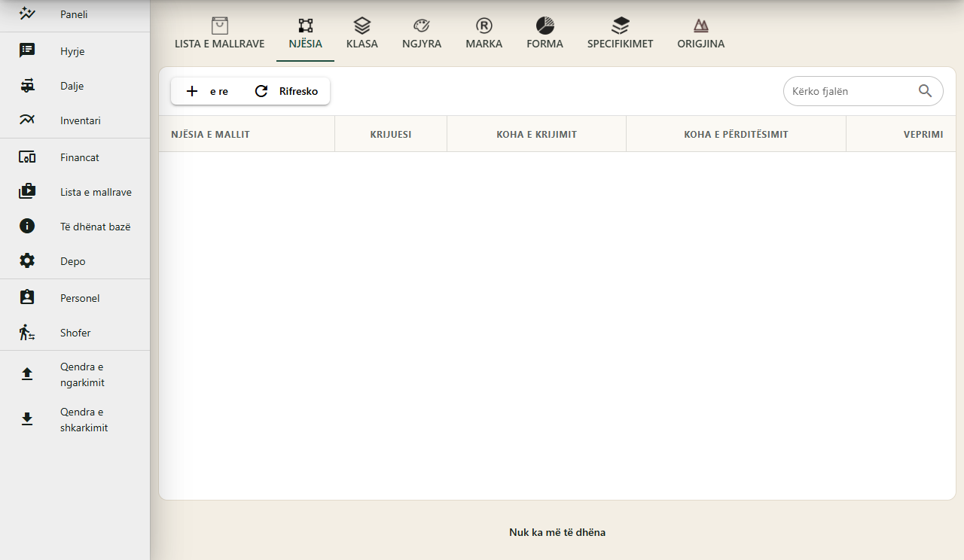The image size is (964, 560).
Task: Click the pie-chart icon above Forma
Action: pos(545,26)
